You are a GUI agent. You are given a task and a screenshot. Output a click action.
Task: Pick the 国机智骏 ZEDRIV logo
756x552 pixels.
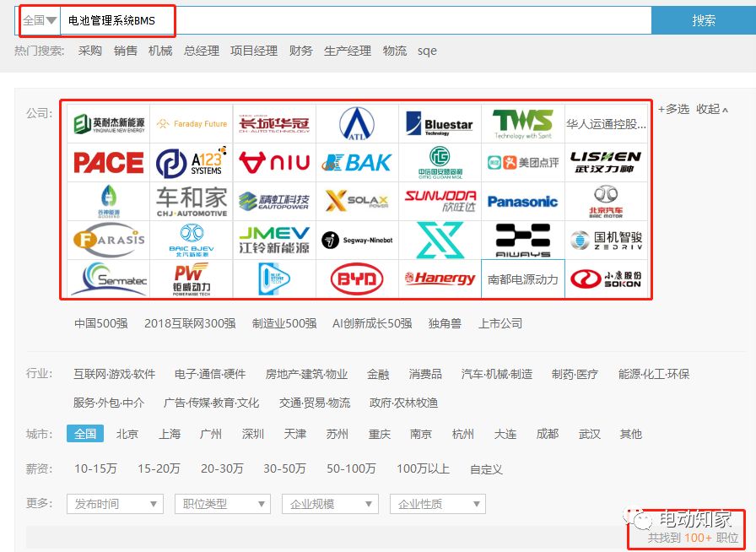tap(606, 240)
